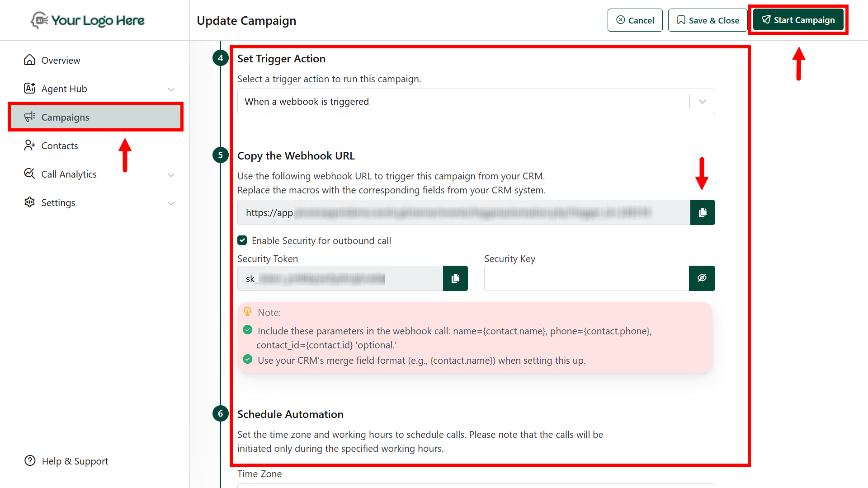Screen dimensions: 868x488
Task: Click the Your Logo Here logo
Action: pyautogui.click(x=88, y=20)
